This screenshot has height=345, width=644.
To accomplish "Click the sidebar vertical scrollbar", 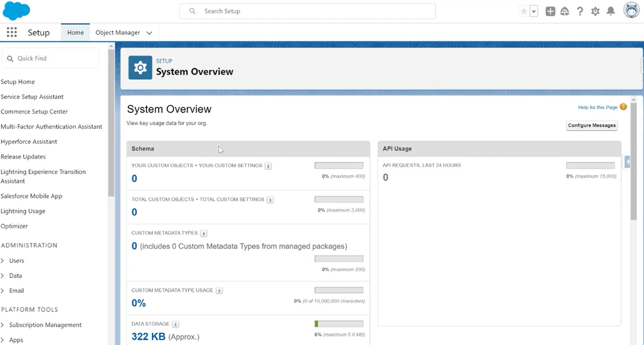I will (111, 123).
